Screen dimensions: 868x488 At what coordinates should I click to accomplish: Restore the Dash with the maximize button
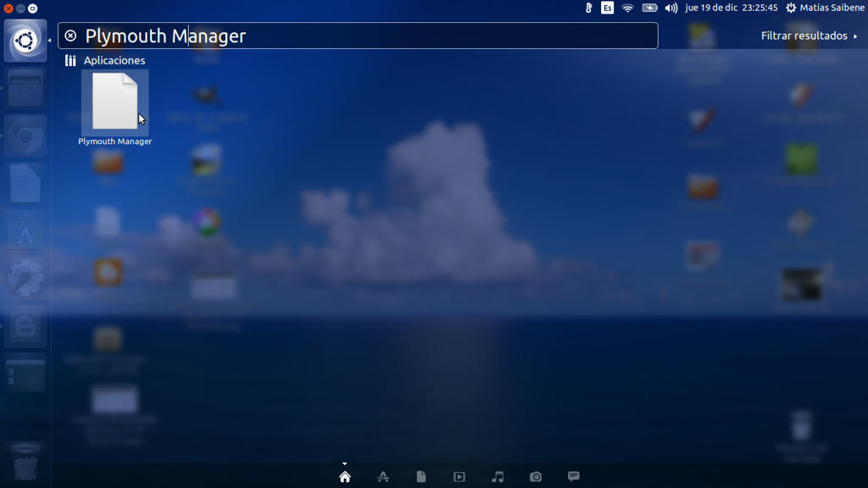point(33,8)
